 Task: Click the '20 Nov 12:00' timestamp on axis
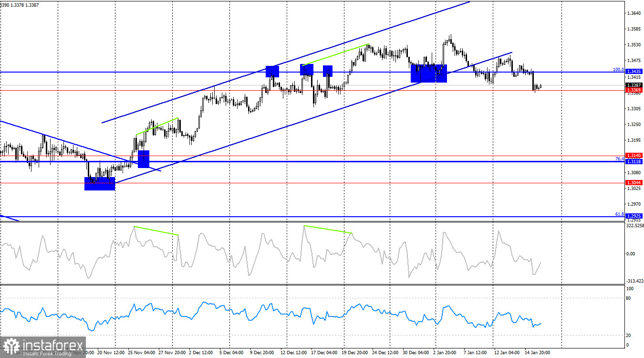112,352
